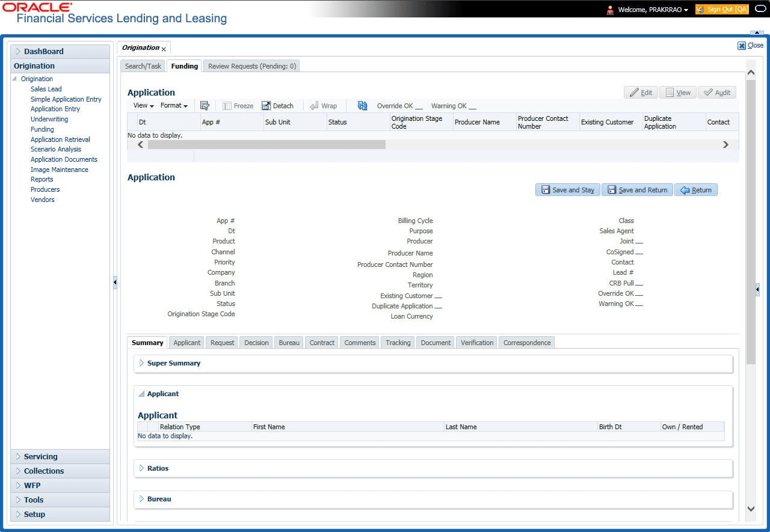Click the Save and Return button
Image resolution: width=770 pixels, height=532 pixels.
(637, 190)
